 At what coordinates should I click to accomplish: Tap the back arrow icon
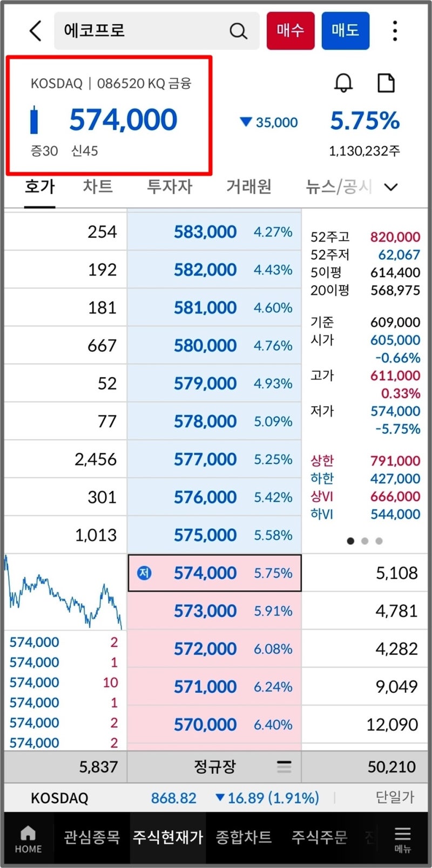[x=36, y=31]
